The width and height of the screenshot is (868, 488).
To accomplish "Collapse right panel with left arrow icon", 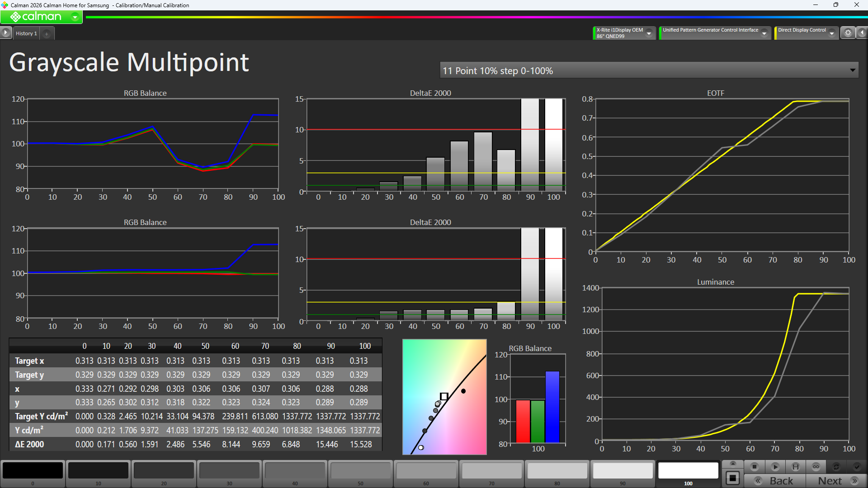I will pos(862,33).
